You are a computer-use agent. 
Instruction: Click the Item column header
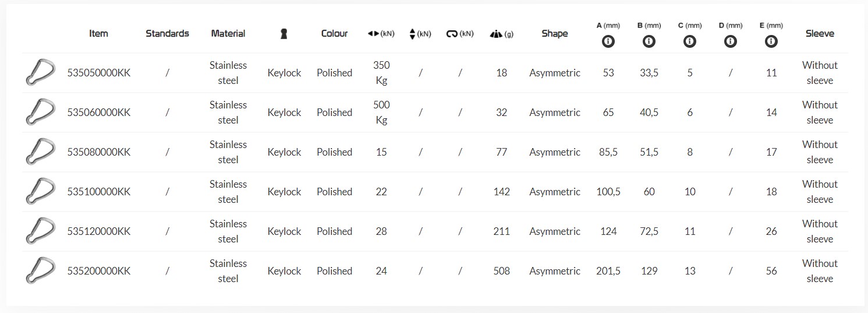pos(98,33)
